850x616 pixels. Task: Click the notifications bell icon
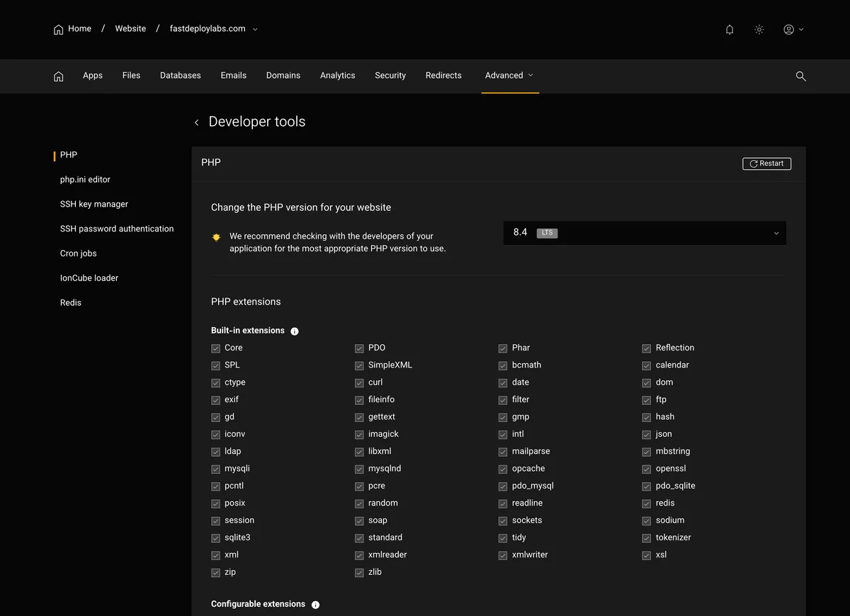pyautogui.click(x=730, y=30)
